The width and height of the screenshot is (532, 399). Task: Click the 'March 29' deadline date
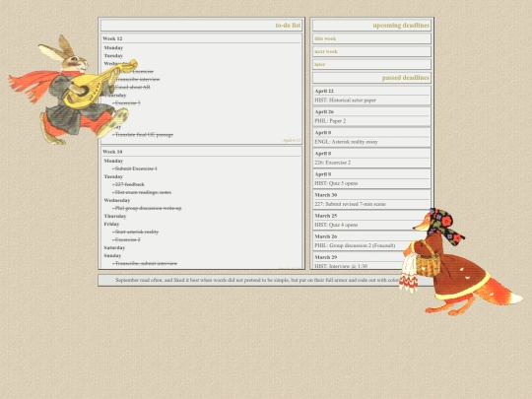(x=326, y=257)
